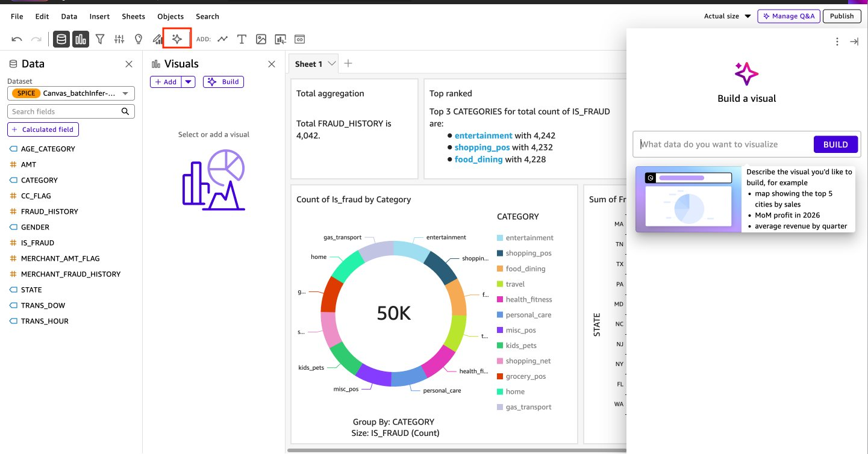Close the Data pane

(x=129, y=64)
